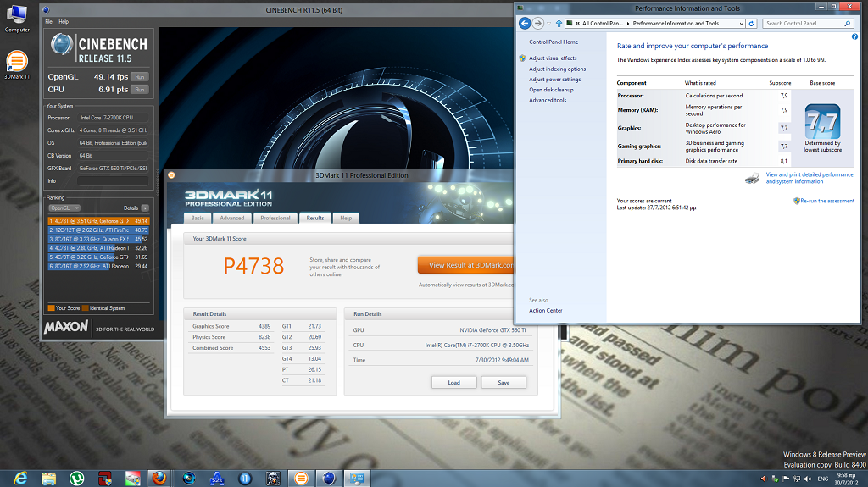This screenshot has width=868, height=487.
Task: Open Adjust indexing options link
Action: pyautogui.click(x=557, y=69)
